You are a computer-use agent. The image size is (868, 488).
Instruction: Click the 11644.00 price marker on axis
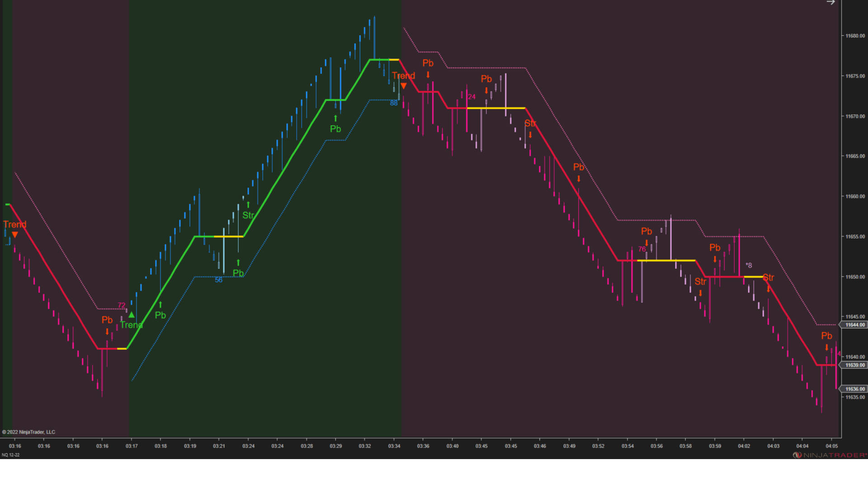click(854, 325)
